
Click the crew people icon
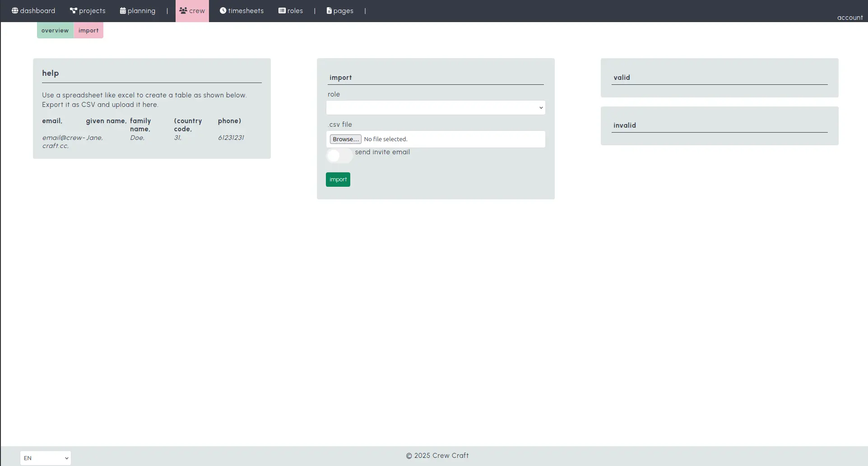(x=182, y=10)
